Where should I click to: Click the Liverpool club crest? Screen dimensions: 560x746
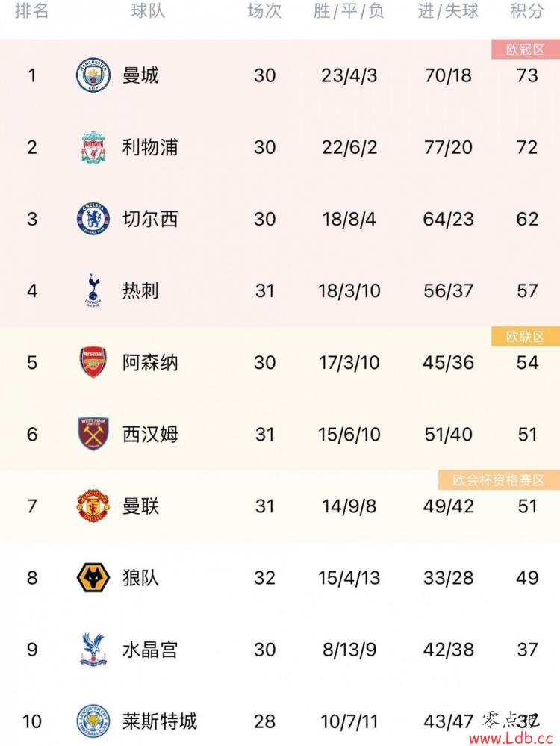(x=93, y=146)
